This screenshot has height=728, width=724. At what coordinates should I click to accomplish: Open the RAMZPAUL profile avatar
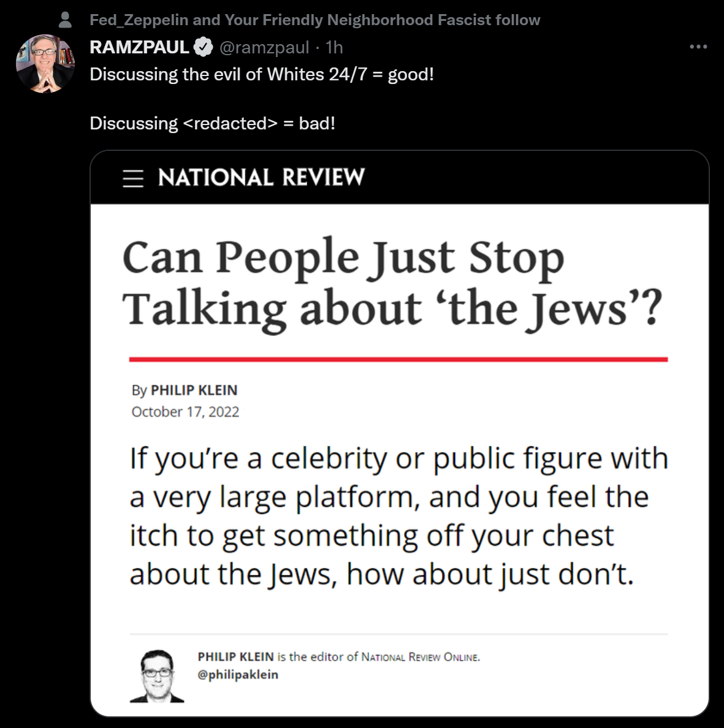[x=45, y=64]
